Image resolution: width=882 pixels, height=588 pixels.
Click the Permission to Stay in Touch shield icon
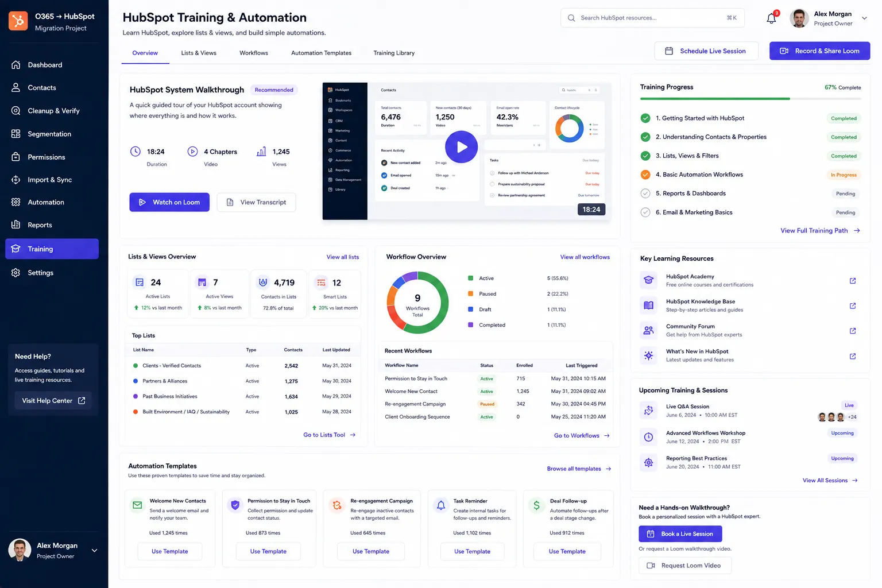[235, 505]
